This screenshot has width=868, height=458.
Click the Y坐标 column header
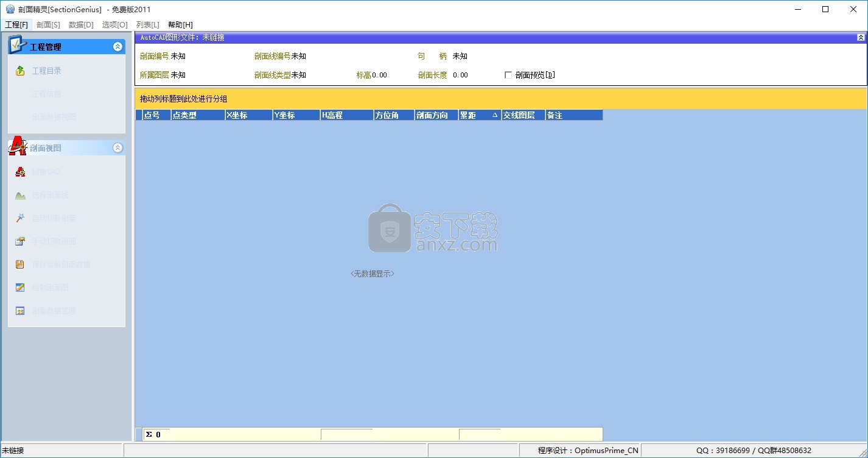[x=296, y=115]
